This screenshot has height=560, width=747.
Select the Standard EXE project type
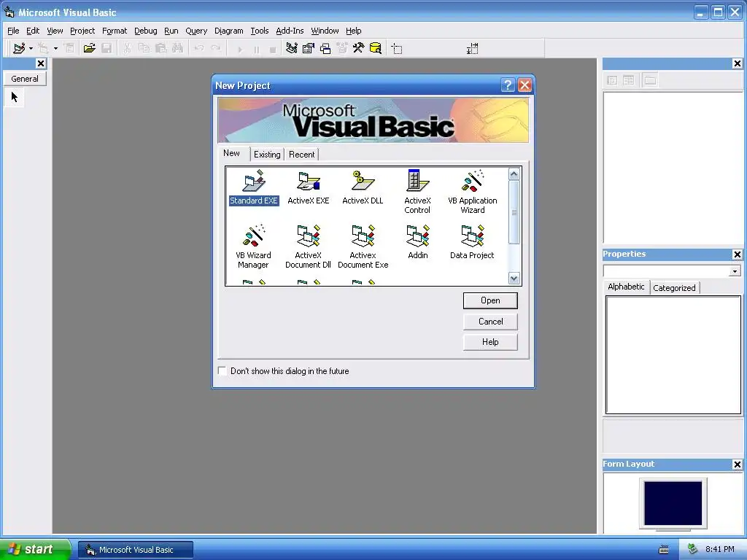tap(253, 187)
